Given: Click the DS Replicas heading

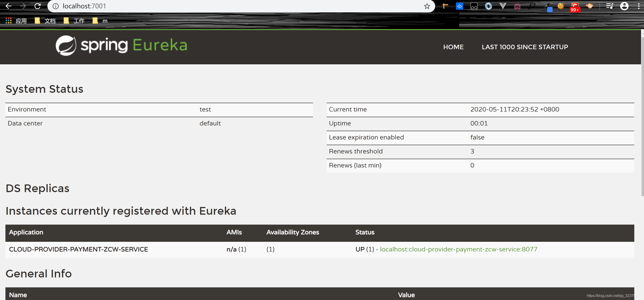Looking at the screenshot, I should (x=37, y=188).
